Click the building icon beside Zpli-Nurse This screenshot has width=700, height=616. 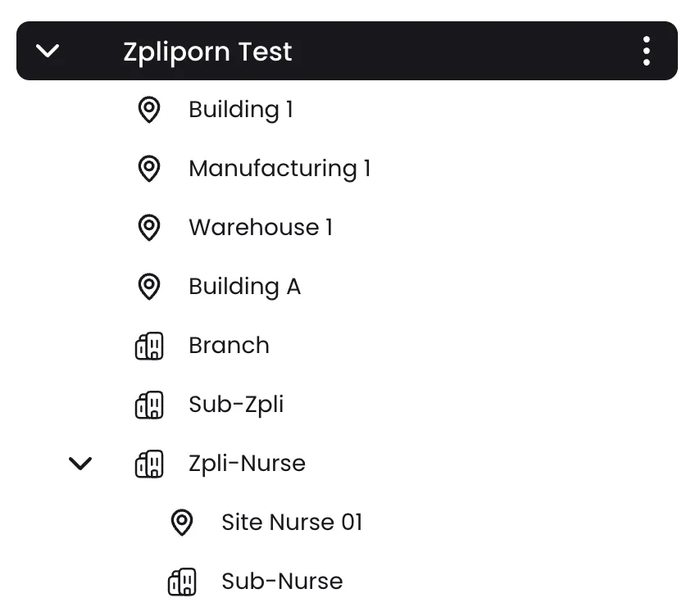(148, 464)
